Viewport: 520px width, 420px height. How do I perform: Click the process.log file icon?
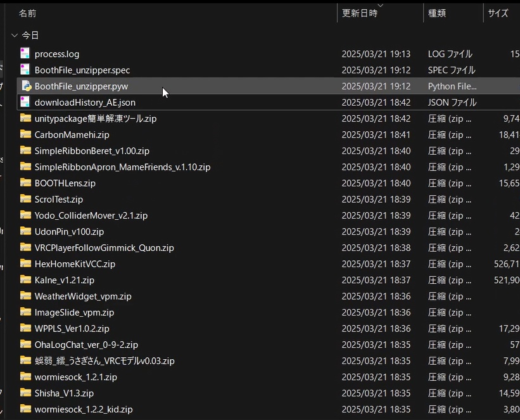click(x=25, y=53)
